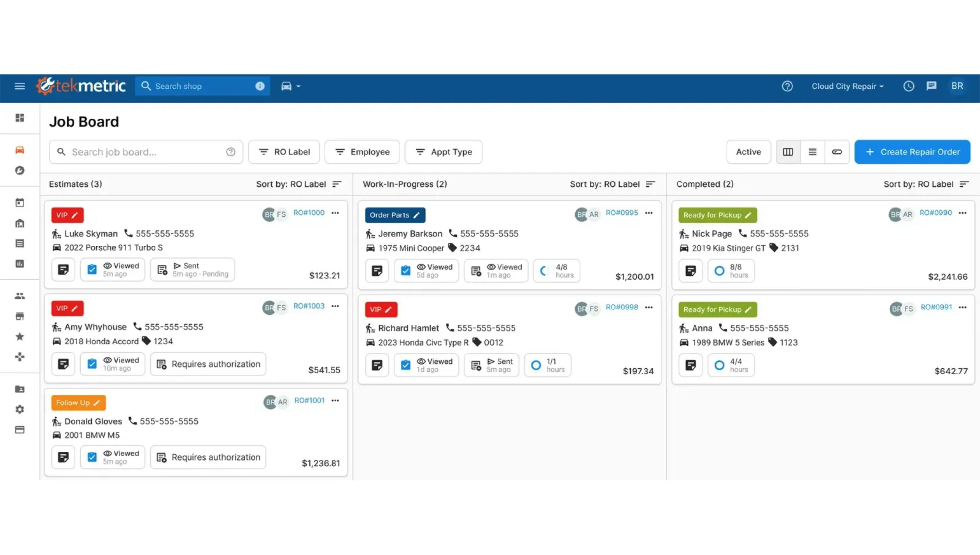Screen dimensions: 980x555
Task: Open settings gear in left sidebar
Action: pos(20,409)
